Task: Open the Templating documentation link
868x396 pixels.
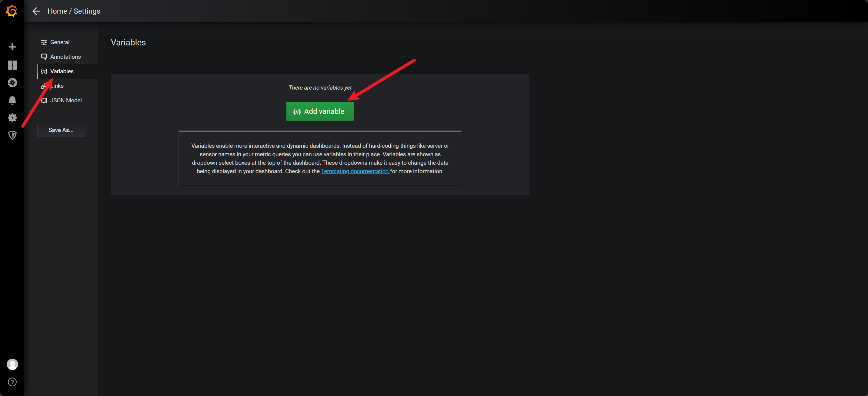Action: click(x=355, y=171)
